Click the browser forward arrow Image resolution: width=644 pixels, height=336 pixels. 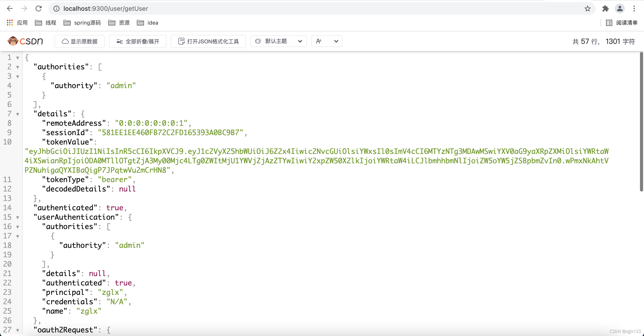24,9
